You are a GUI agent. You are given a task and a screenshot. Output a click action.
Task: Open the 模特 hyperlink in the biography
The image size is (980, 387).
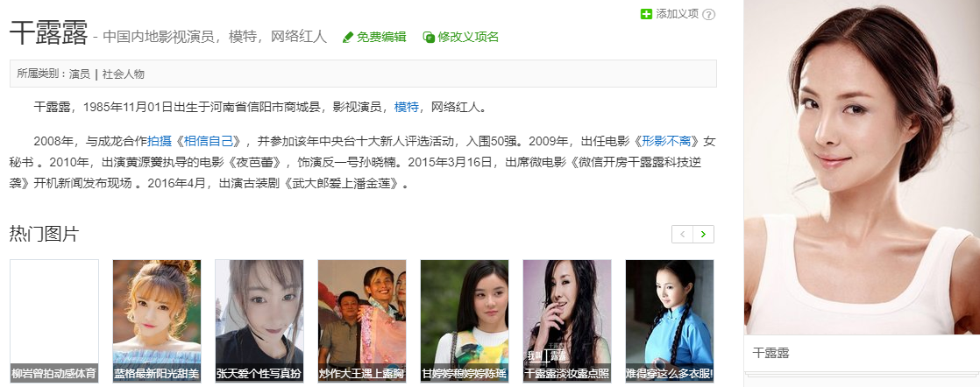pyautogui.click(x=406, y=108)
